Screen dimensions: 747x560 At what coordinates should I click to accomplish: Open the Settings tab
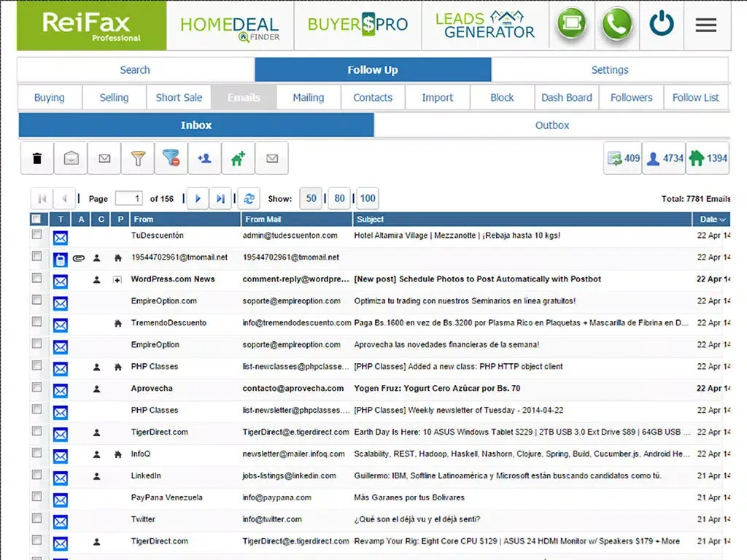click(610, 70)
